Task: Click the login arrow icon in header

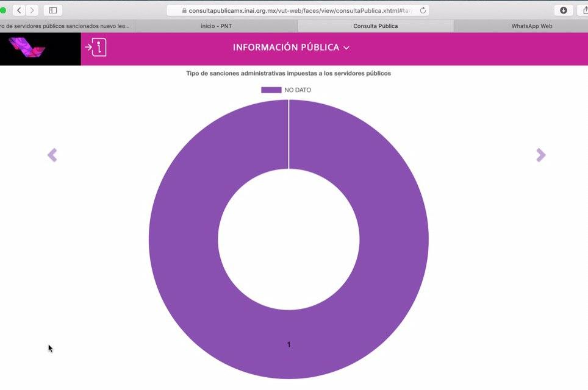Action: 96,48
